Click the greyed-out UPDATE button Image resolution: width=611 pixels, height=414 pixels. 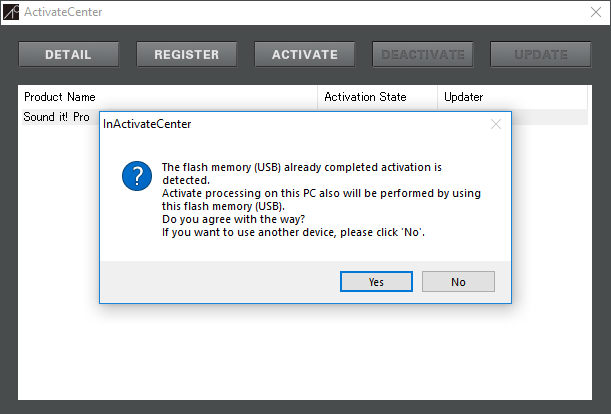(x=541, y=55)
